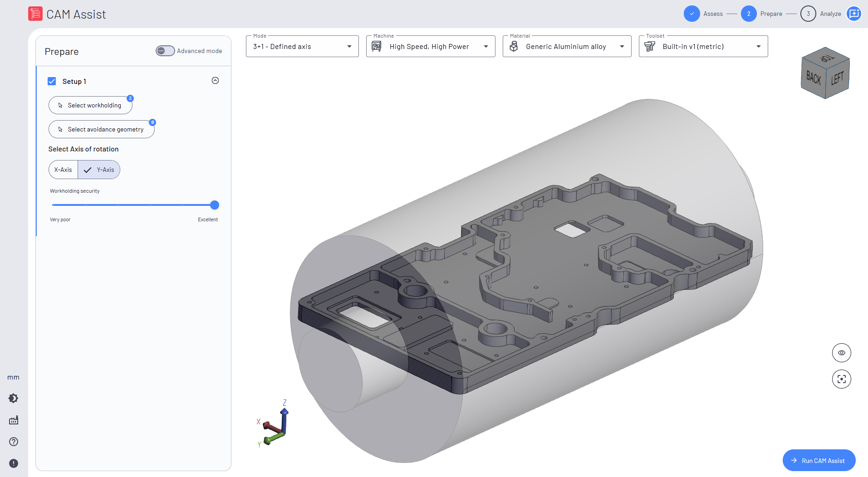Click Select avoidance geometry button
This screenshot has height=477, width=868.
click(102, 129)
